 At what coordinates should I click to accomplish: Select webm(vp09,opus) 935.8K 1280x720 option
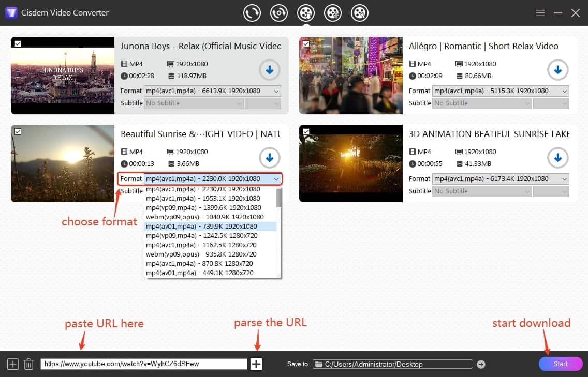click(210, 254)
